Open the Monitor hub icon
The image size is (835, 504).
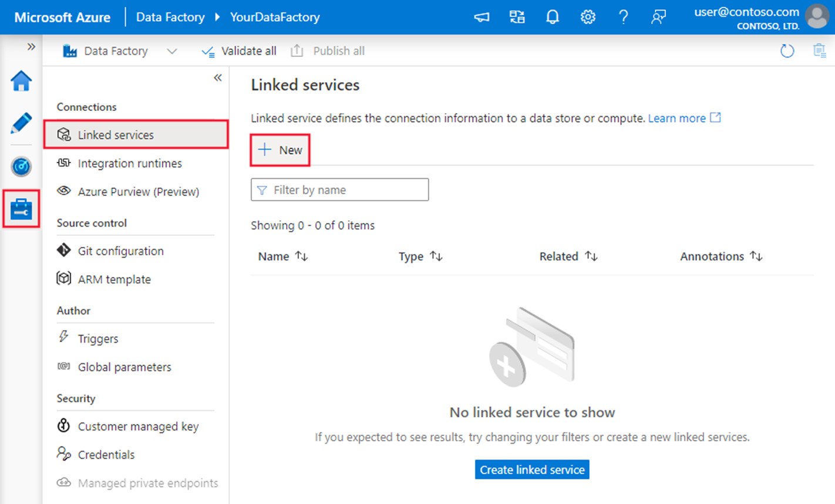pos(21,166)
